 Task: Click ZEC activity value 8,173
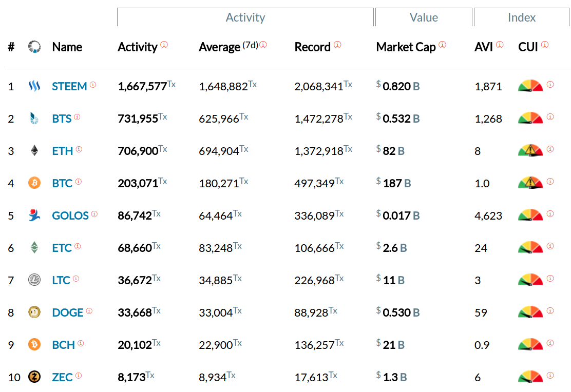(x=131, y=377)
